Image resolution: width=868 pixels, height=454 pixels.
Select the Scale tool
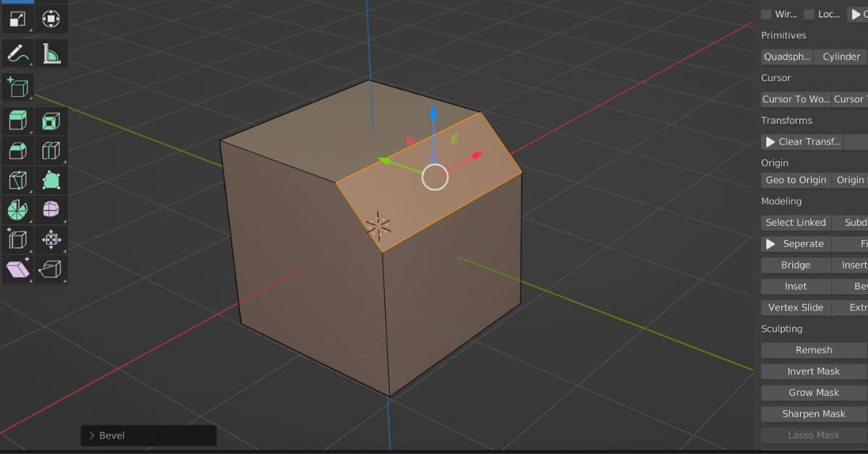coord(17,19)
